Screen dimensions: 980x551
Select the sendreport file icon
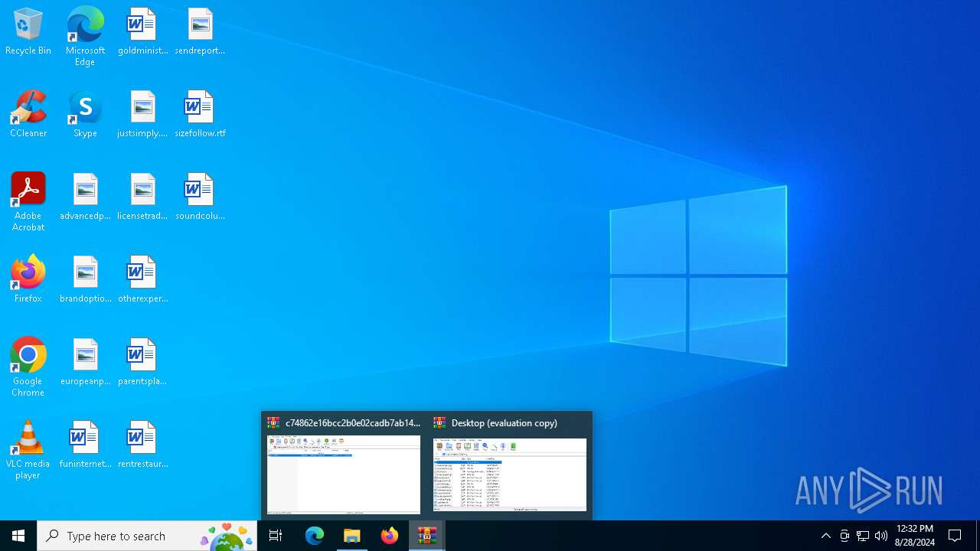pos(200,32)
